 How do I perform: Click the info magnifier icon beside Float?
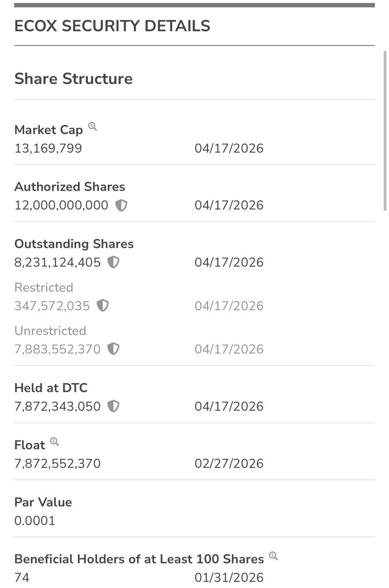point(54,442)
